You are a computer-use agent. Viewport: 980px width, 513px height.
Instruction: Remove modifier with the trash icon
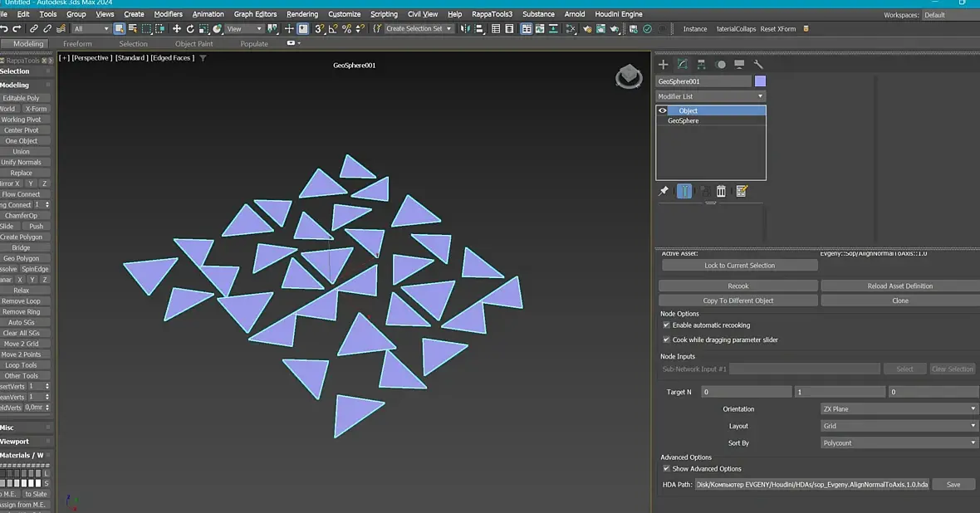pos(721,192)
